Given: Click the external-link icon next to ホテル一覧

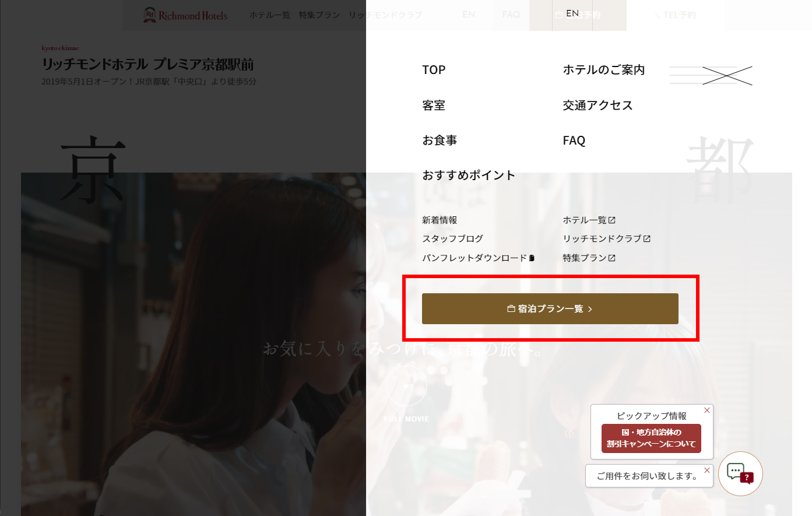Looking at the screenshot, I should pos(612,220).
